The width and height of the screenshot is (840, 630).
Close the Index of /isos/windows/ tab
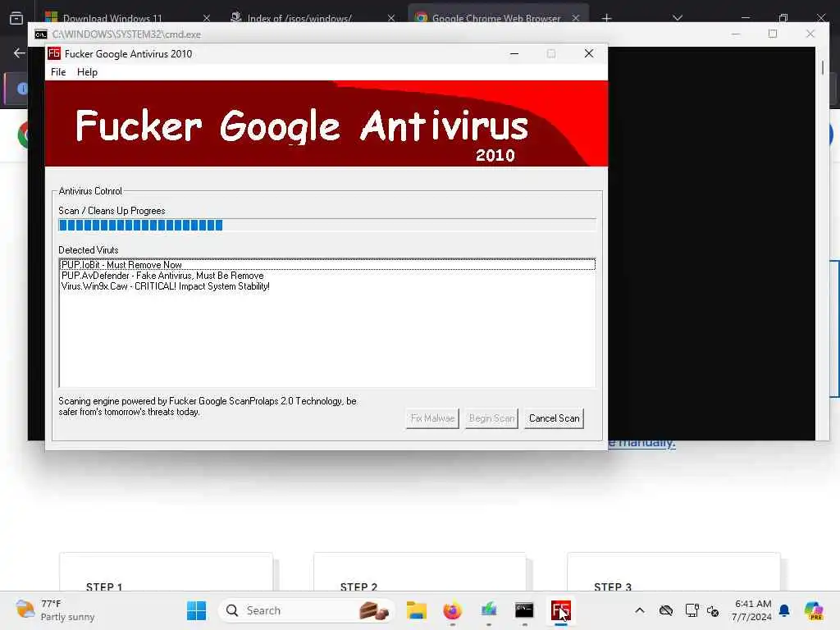tap(391, 18)
